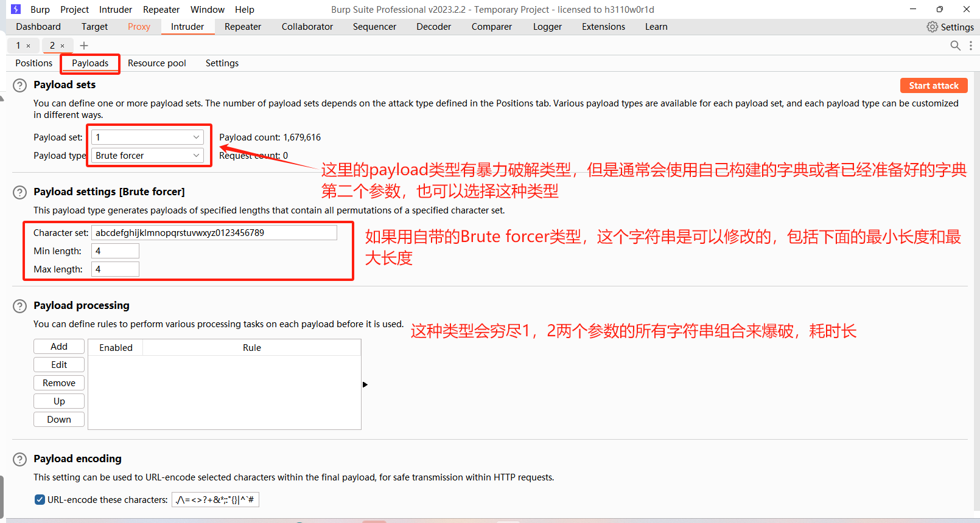Open the Intruder menu
The image size is (980, 523).
point(116,10)
